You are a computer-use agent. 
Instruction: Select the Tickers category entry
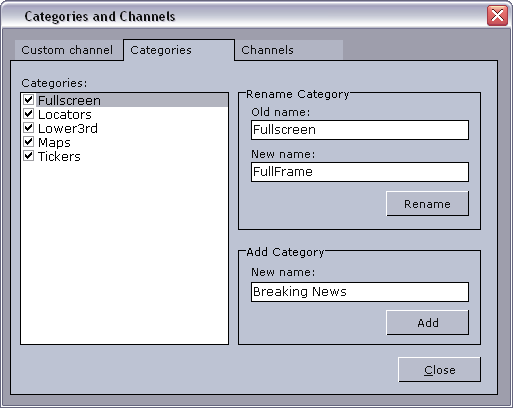tap(59, 156)
